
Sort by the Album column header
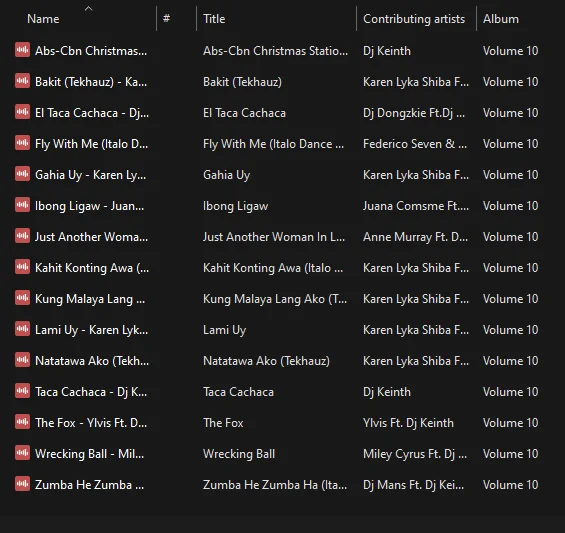[501, 19]
